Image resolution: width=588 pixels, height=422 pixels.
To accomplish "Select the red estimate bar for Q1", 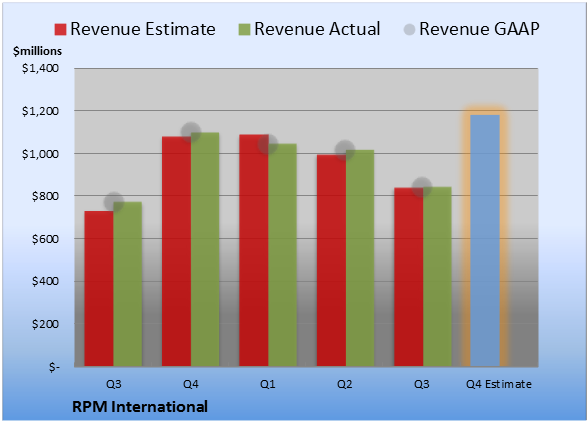I will tap(254, 250).
